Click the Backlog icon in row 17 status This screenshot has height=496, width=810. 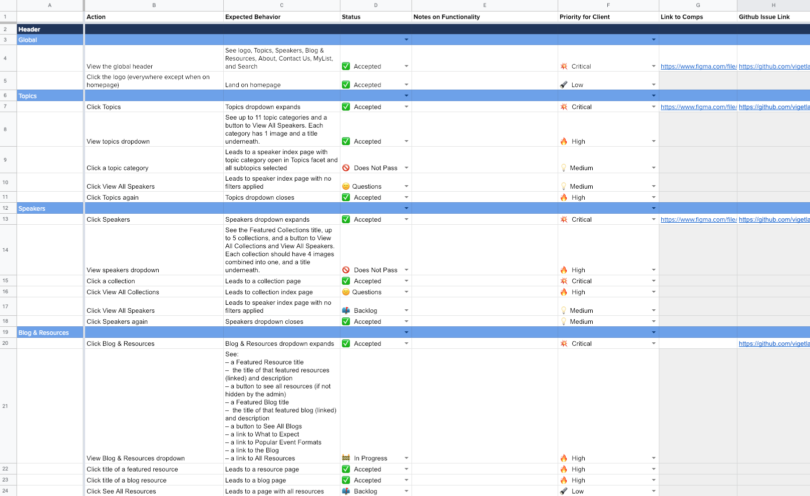(x=346, y=311)
